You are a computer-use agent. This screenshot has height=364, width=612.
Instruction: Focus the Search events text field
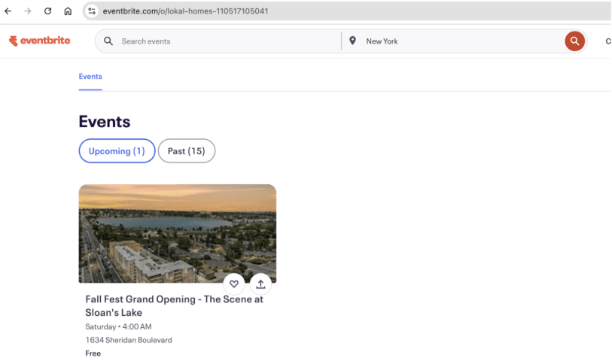(x=226, y=41)
